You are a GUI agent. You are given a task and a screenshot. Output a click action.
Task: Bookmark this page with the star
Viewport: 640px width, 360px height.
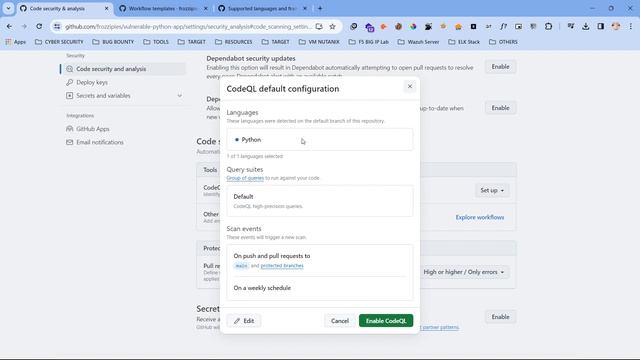coord(333,27)
